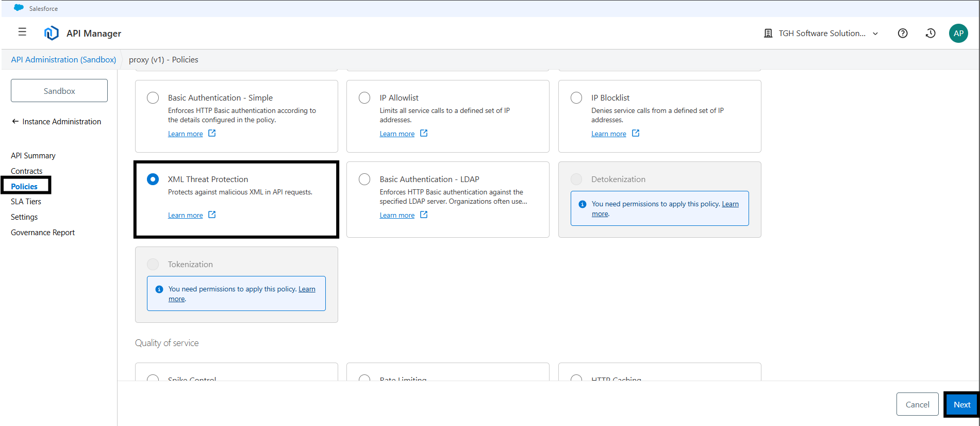The image size is (980, 426).
Task: Select the IP Allowlist radio button
Action: (x=364, y=98)
